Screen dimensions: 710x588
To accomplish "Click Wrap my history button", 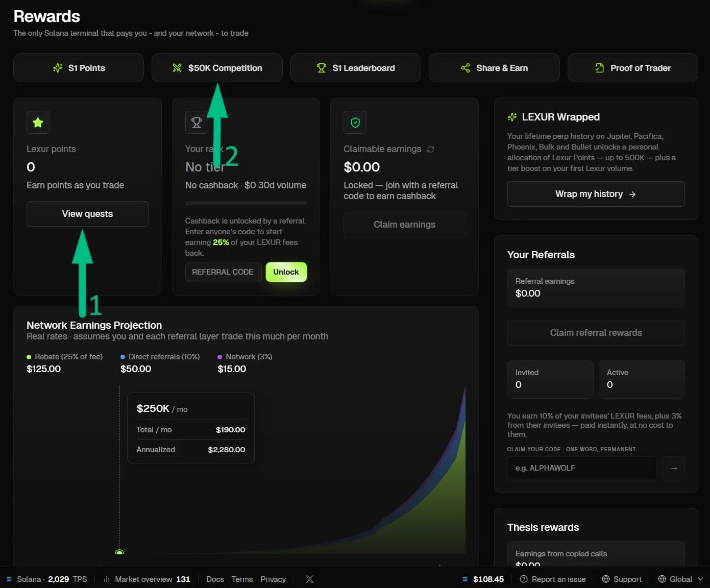I will point(596,194).
